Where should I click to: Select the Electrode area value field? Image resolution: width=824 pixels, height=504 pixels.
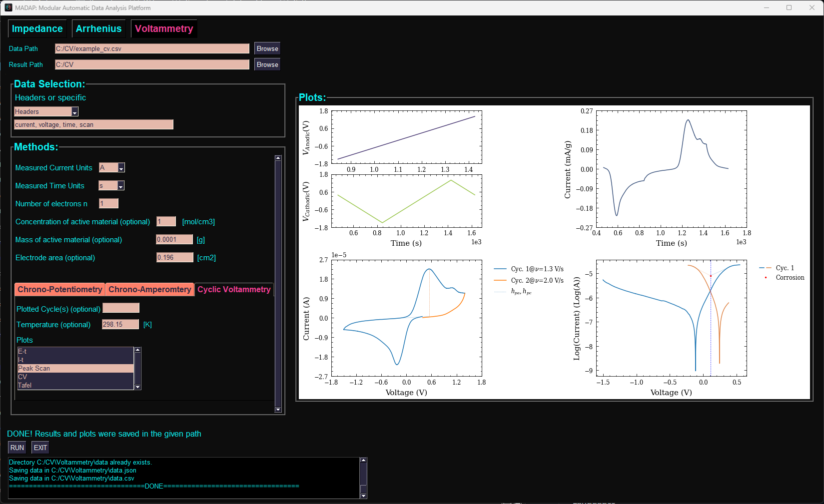174,257
